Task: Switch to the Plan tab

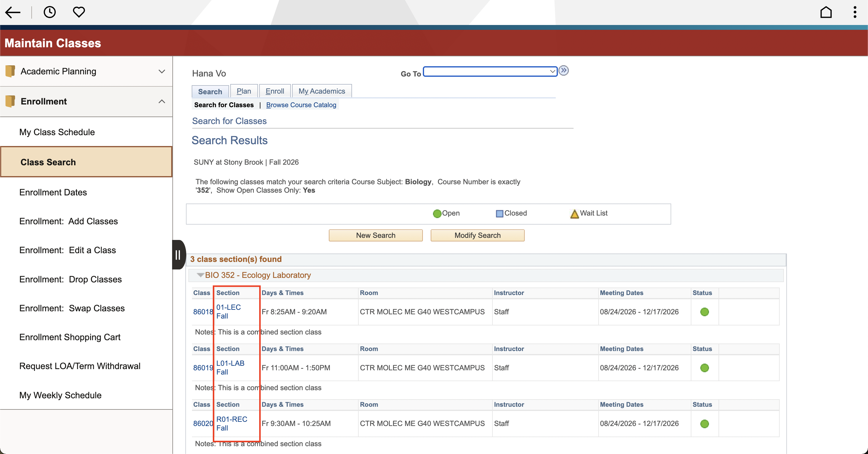Action: (244, 91)
